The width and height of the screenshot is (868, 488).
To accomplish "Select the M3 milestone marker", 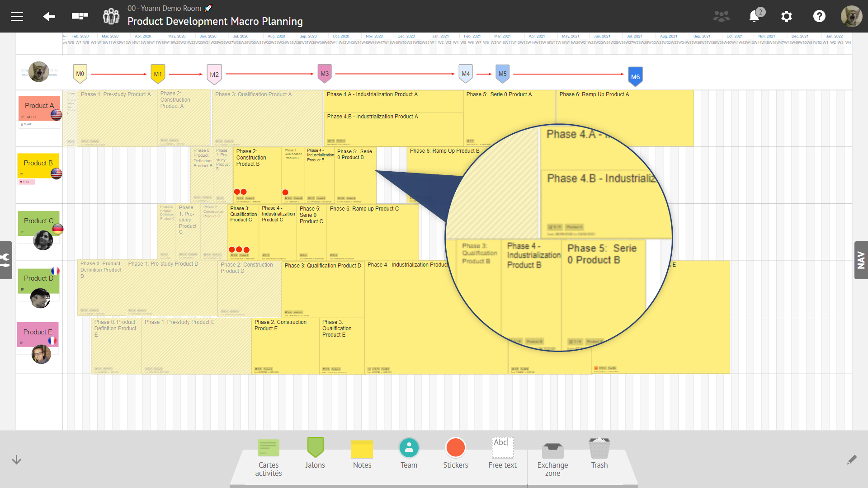I will pyautogui.click(x=325, y=74).
